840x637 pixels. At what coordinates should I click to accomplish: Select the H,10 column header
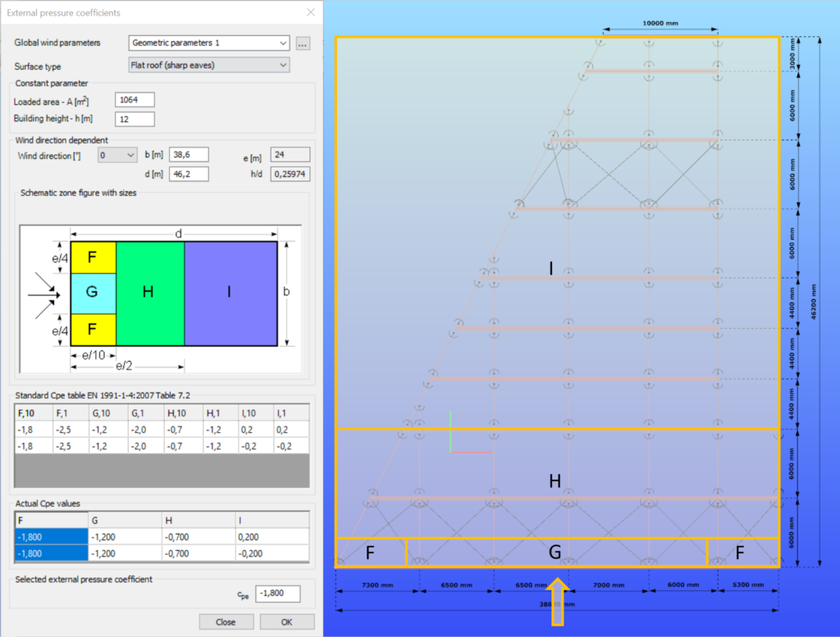point(183,413)
